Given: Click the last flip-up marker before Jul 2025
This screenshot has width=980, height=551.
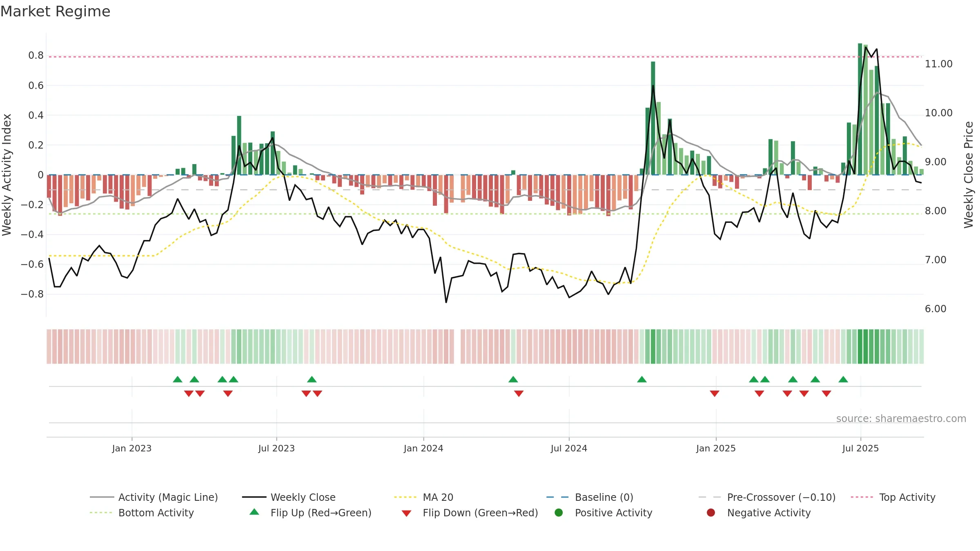Looking at the screenshot, I should (843, 380).
